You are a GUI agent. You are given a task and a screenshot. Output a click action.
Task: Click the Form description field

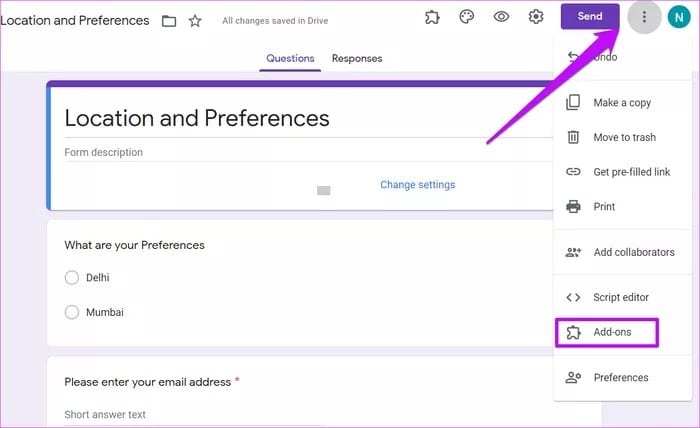308,153
